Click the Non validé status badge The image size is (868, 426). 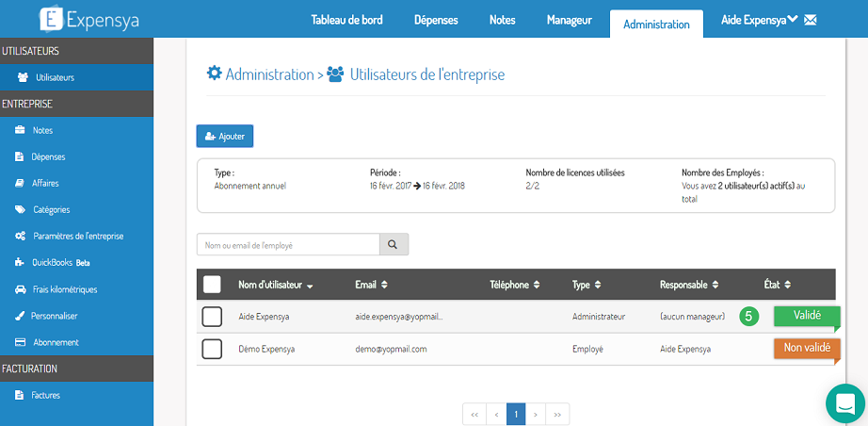(x=807, y=349)
